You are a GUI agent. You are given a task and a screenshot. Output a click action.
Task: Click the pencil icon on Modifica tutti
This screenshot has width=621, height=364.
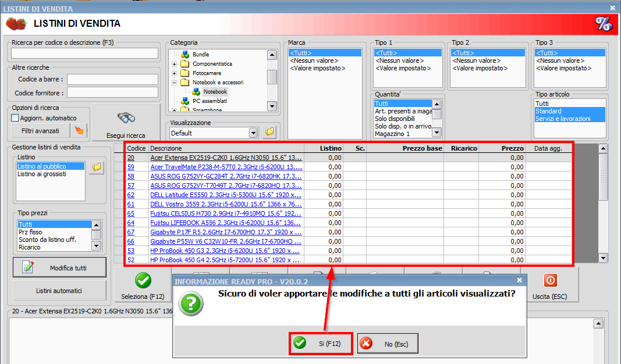click(x=28, y=267)
